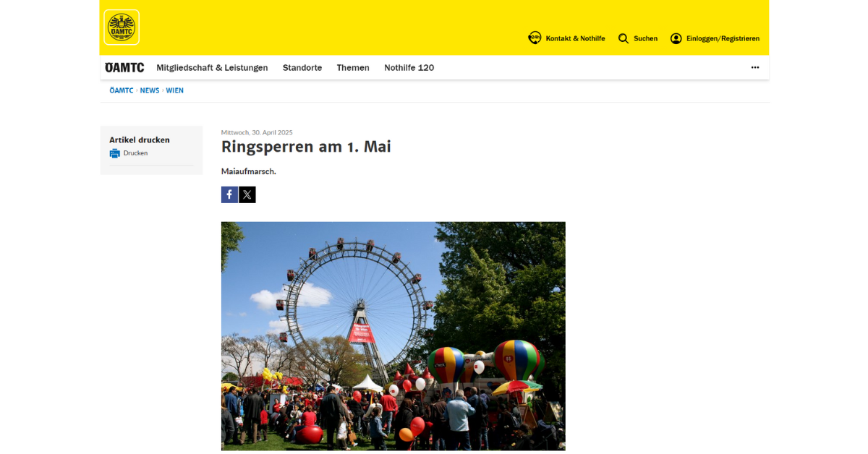Open the three-dots more menu
Screen dimensions: 868x454
(755, 67)
